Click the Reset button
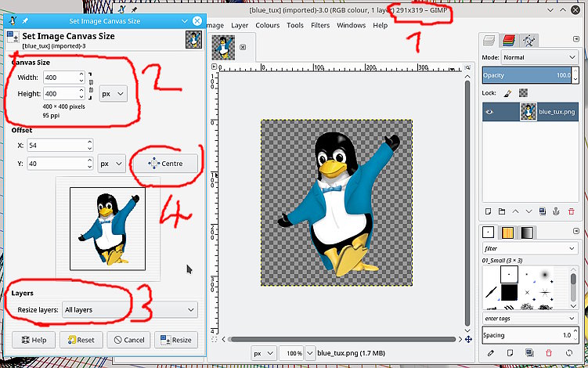588x368 pixels. [x=81, y=340]
